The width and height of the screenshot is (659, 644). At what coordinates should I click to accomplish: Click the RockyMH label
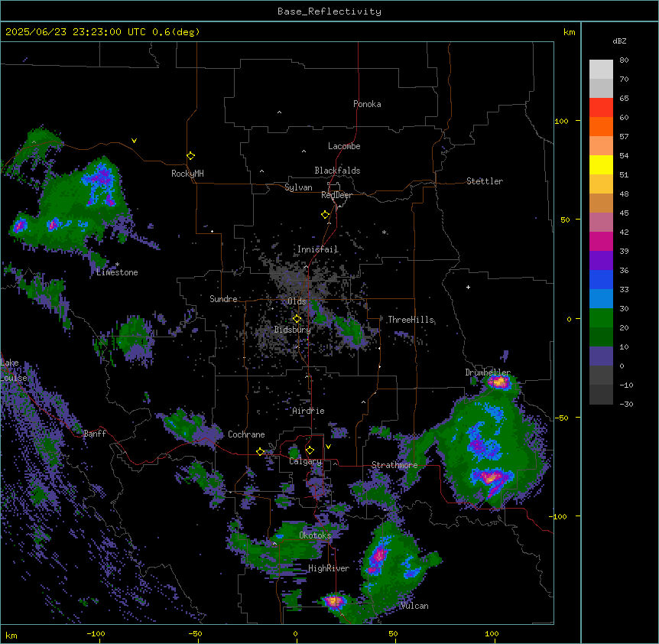[187, 174]
